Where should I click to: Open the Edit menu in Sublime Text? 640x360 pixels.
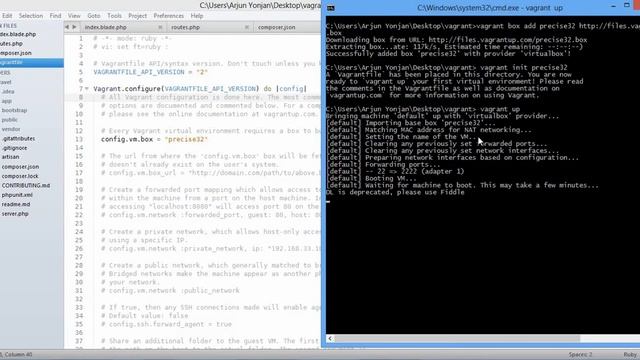(x=7, y=16)
